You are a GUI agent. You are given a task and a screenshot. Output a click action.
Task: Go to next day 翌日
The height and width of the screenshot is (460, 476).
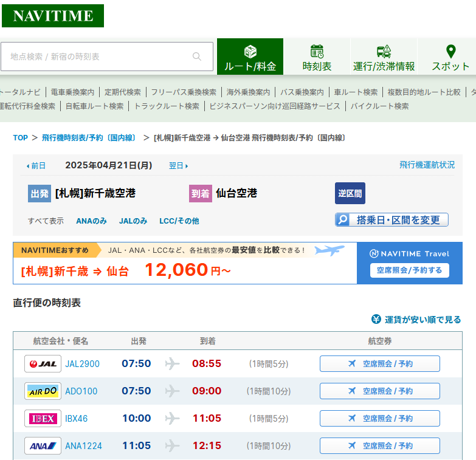(179, 166)
